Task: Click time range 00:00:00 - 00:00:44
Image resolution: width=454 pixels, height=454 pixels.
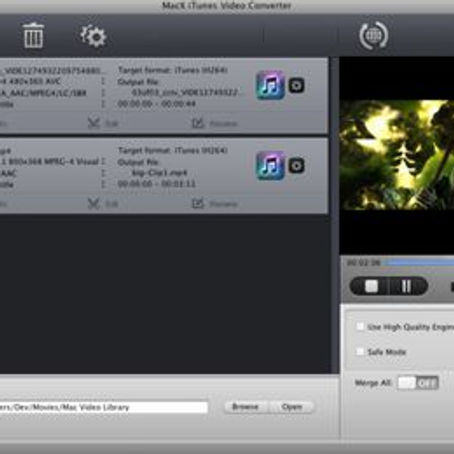Action: point(157,104)
